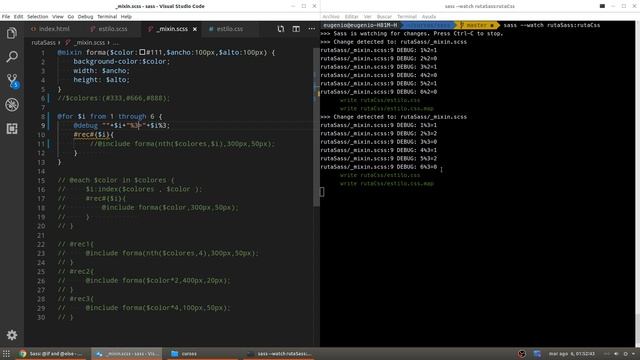Open the Explorer view in activity bar
This screenshot has height=360, width=640.
pos(12,33)
